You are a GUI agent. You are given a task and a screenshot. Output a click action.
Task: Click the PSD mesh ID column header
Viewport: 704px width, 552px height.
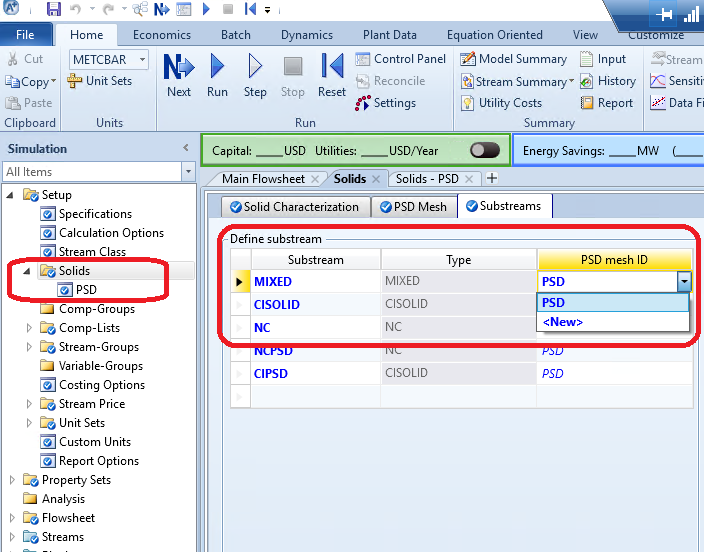coord(614,260)
